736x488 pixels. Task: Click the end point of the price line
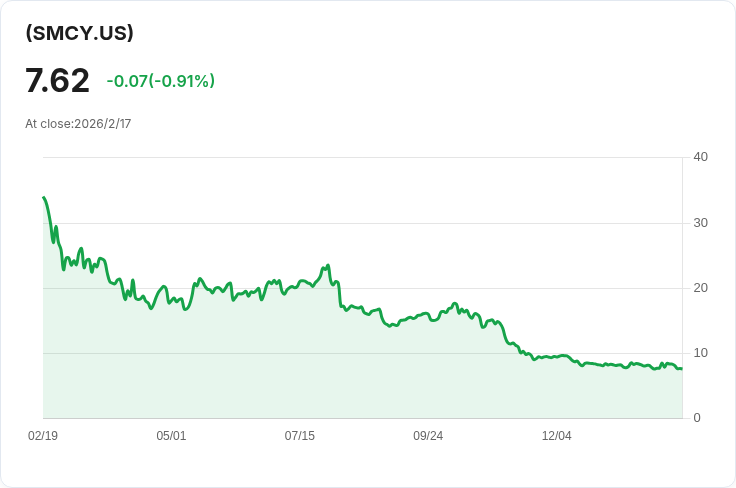point(682,369)
